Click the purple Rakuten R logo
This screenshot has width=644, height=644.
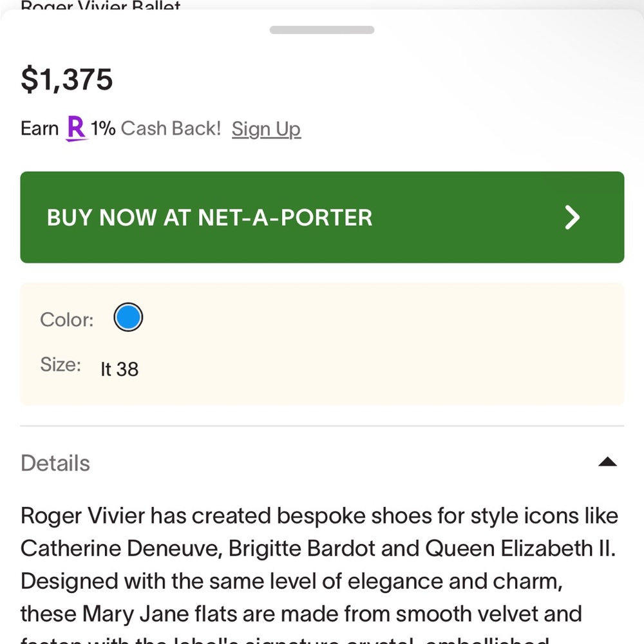click(76, 128)
